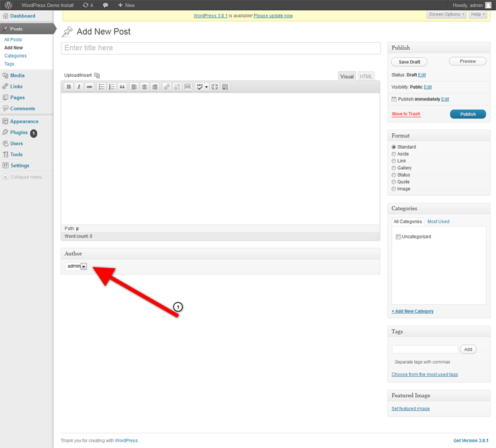Click the blue Publish button
Viewport: 496px width, 448px height.
pos(468,114)
